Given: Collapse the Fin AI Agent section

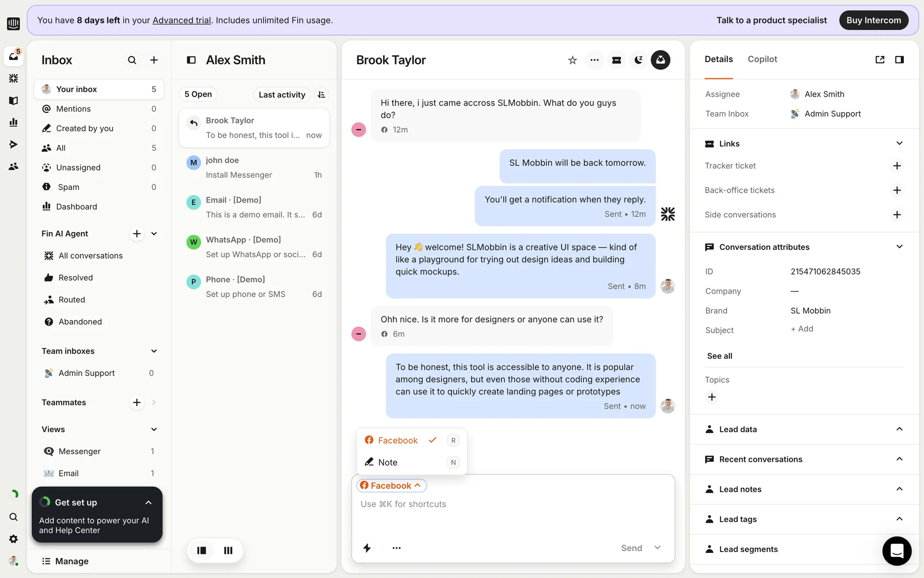Looking at the screenshot, I should pos(154,234).
